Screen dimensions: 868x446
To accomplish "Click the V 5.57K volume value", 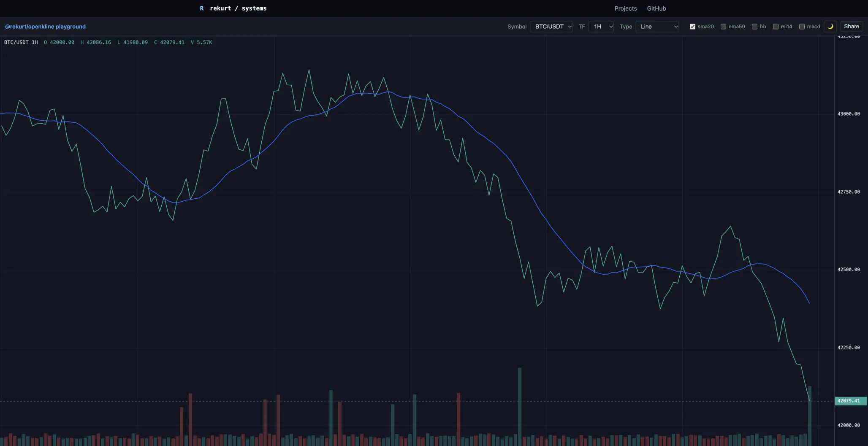I will [201, 42].
